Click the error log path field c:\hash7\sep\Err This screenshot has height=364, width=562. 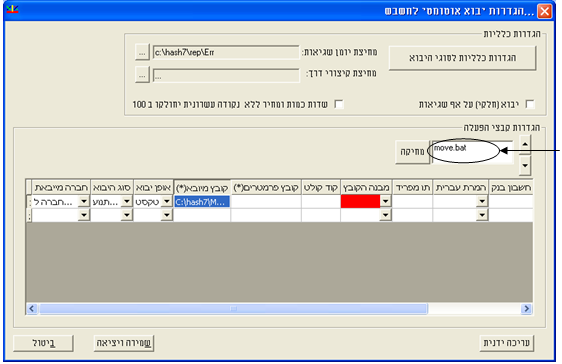pos(226,52)
